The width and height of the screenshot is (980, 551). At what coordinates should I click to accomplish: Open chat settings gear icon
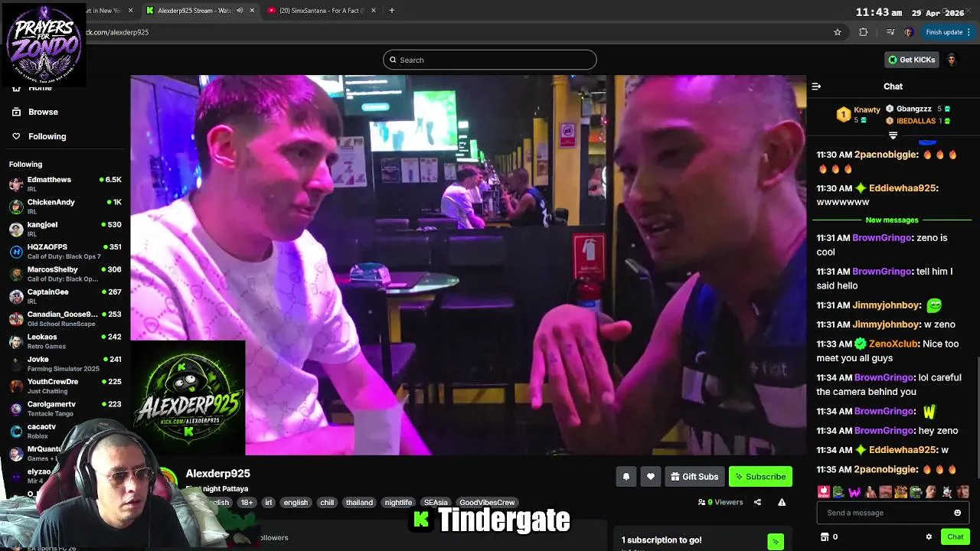point(929,536)
